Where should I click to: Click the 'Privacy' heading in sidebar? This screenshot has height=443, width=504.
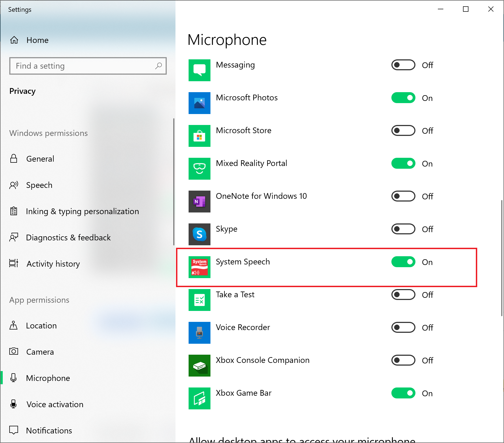click(x=22, y=91)
